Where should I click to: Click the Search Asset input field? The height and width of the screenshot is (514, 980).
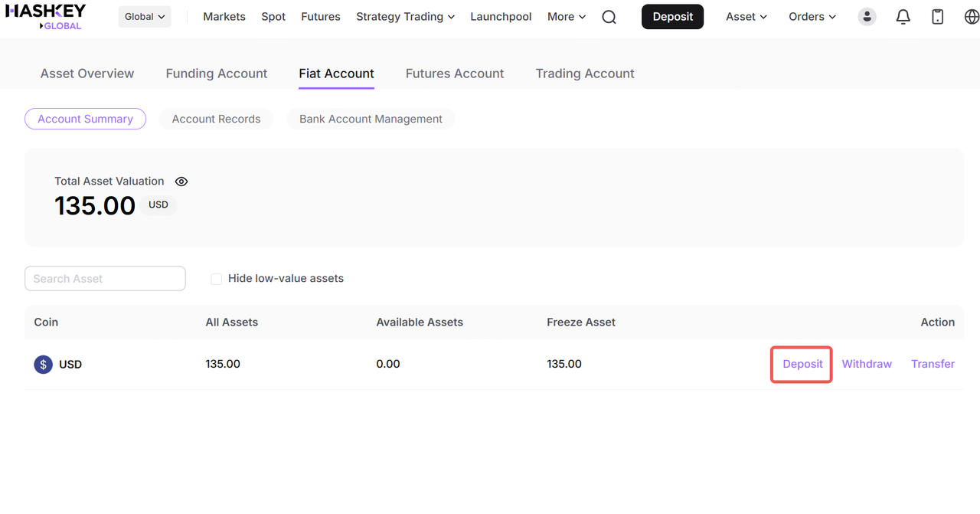pos(105,279)
